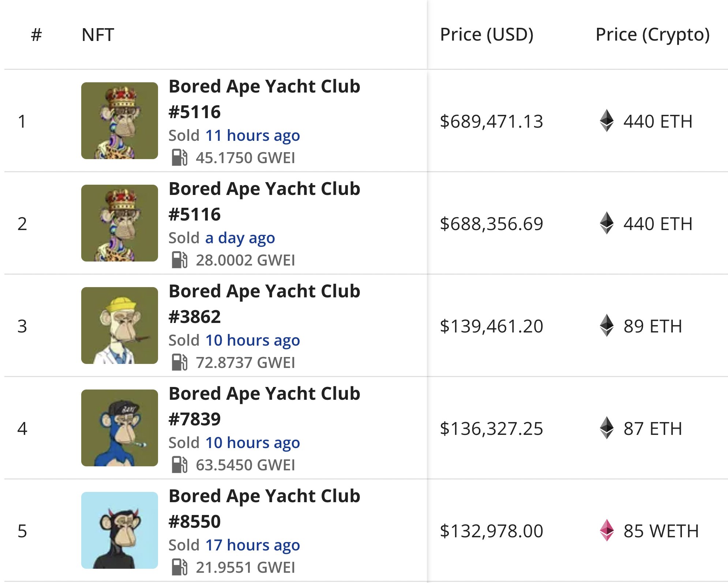Open Bored Ape Yacht Club #3862 title
Screen dimensions: 728x583
(264, 304)
